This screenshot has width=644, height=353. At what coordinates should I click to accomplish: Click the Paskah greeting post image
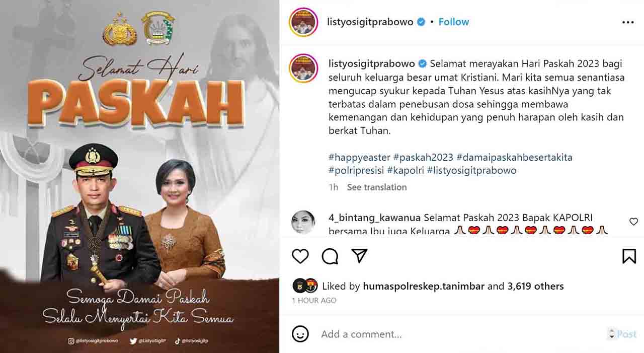(x=139, y=176)
